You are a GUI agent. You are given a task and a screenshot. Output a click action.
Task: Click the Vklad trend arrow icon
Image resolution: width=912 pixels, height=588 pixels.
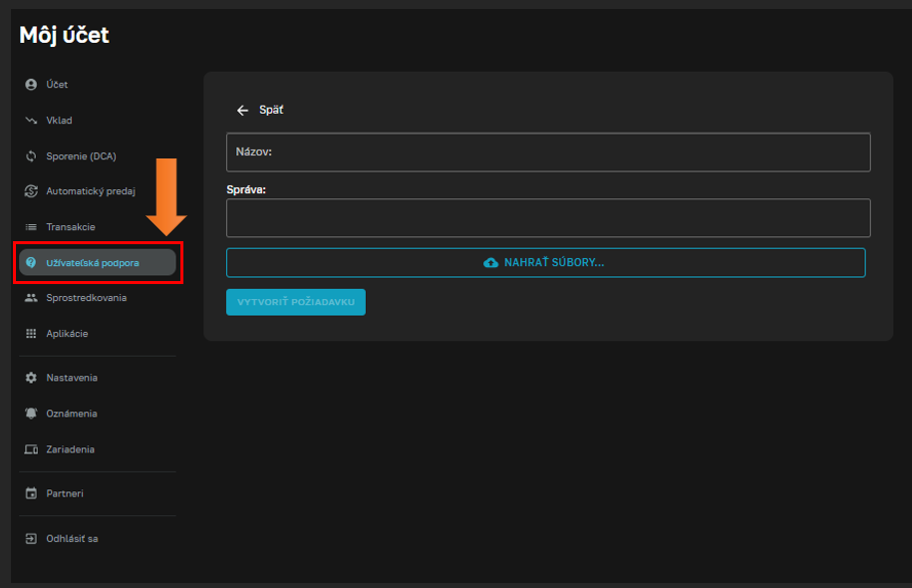(x=31, y=121)
